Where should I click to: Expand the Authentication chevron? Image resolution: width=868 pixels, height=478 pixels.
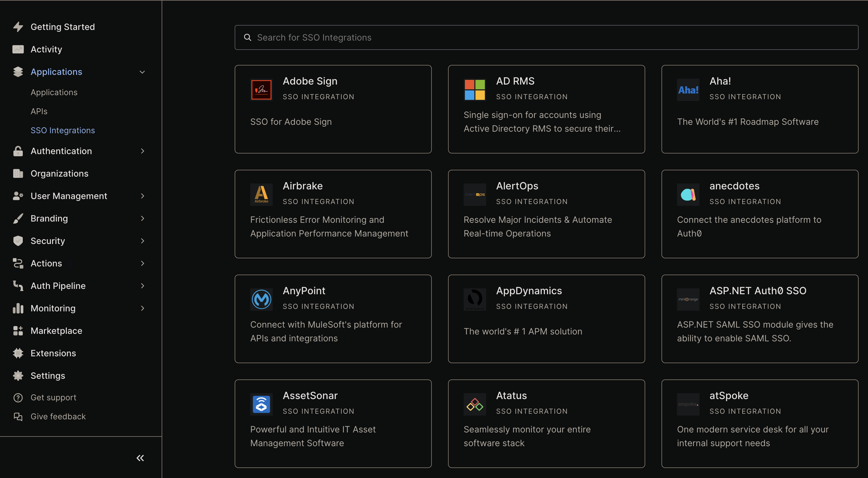coord(142,151)
